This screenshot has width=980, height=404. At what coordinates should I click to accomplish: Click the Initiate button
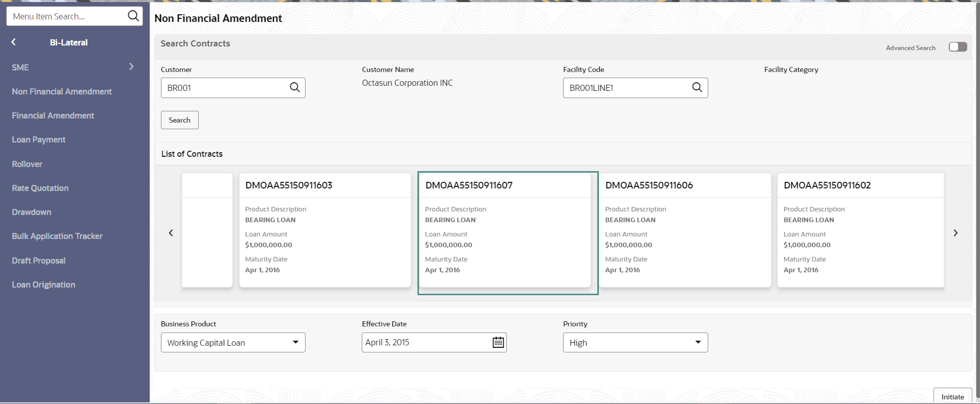(x=952, y=396)
